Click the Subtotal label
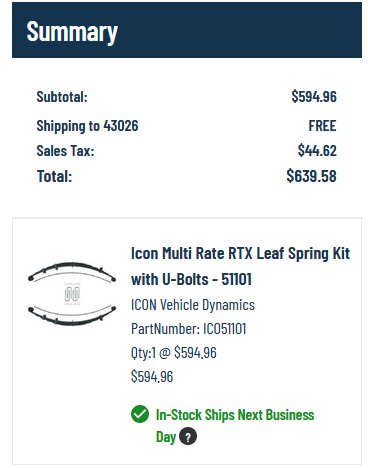This screenshot has width=368, height=468. [x=62, y=97]
